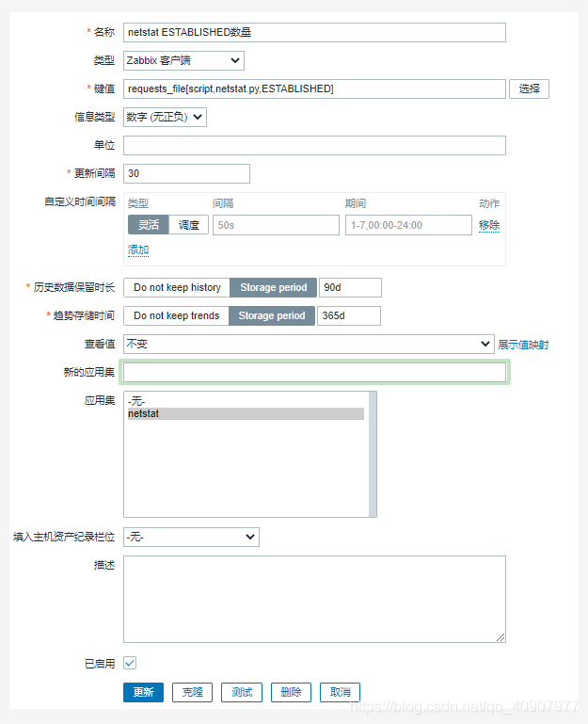This screenshot has width=588, height=724.
Task: Click the 测试 test button
Action: coord(242,692)
